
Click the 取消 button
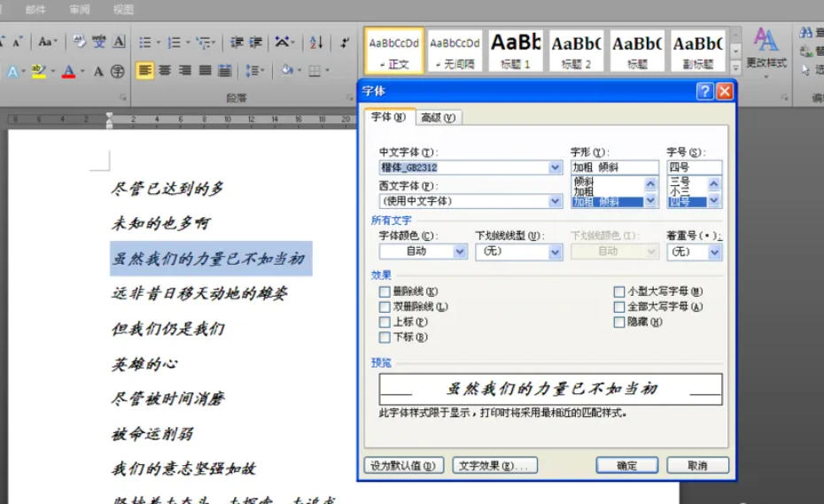(698, 466)
